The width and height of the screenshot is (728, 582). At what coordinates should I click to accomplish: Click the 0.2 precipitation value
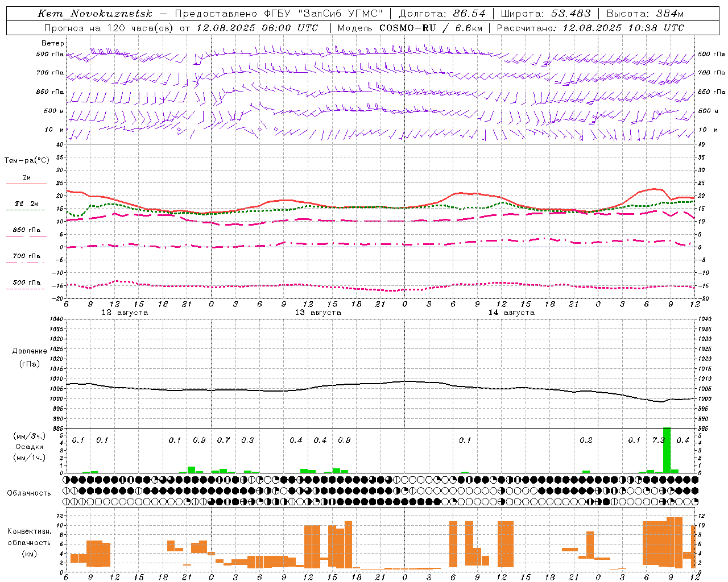[x=586, y=440]
